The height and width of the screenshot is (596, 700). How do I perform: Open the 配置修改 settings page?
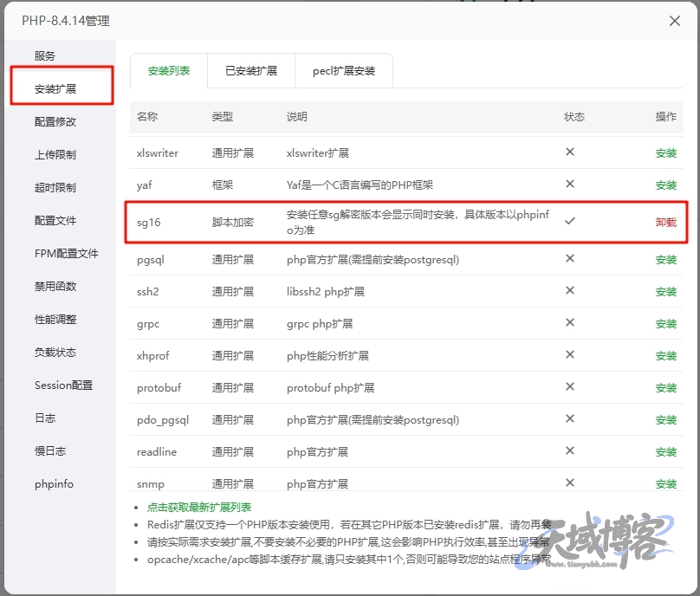pyautogui.click(x=54, y=121)
